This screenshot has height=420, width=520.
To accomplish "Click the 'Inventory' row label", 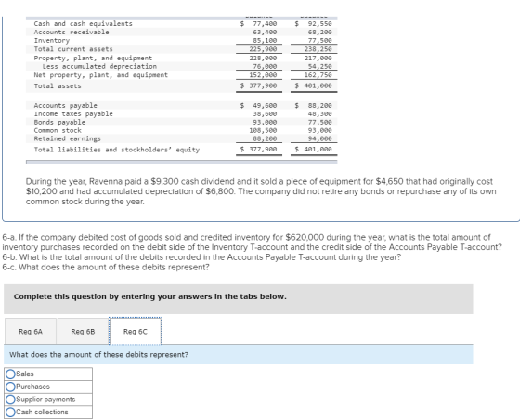I will point(52,41).
